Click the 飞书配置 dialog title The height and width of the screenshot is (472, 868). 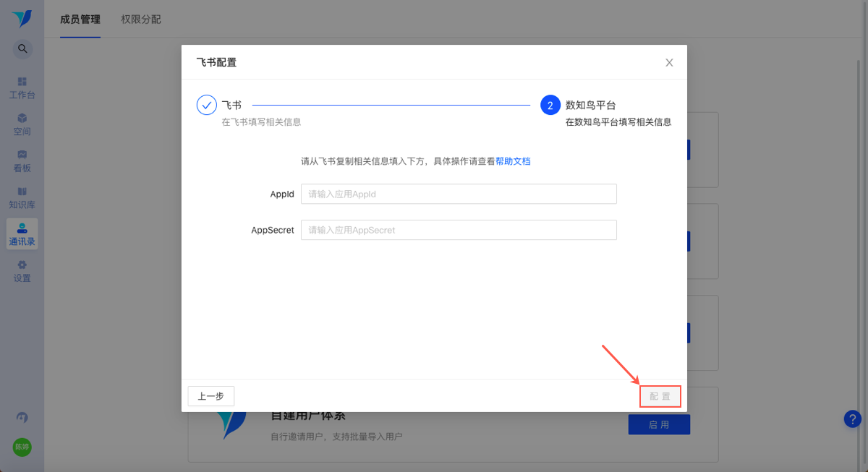tap(216, 62)
